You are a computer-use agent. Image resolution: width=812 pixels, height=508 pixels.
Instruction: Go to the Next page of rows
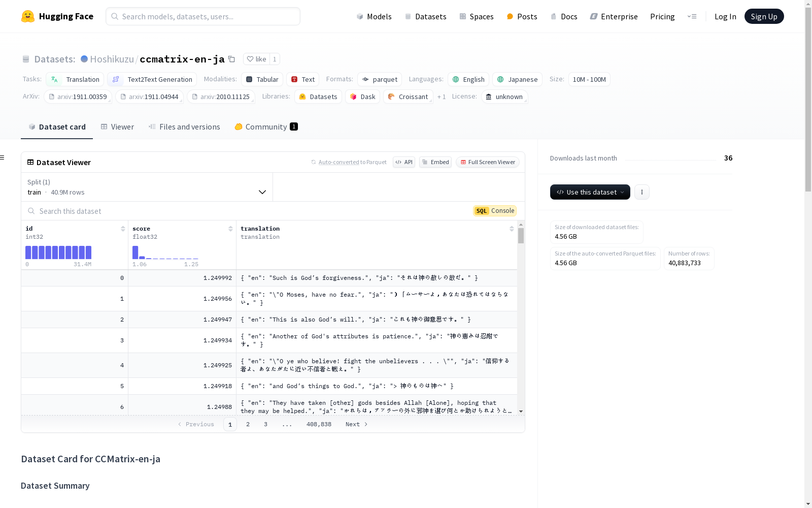pyautogui.click(x=356, y=424)
